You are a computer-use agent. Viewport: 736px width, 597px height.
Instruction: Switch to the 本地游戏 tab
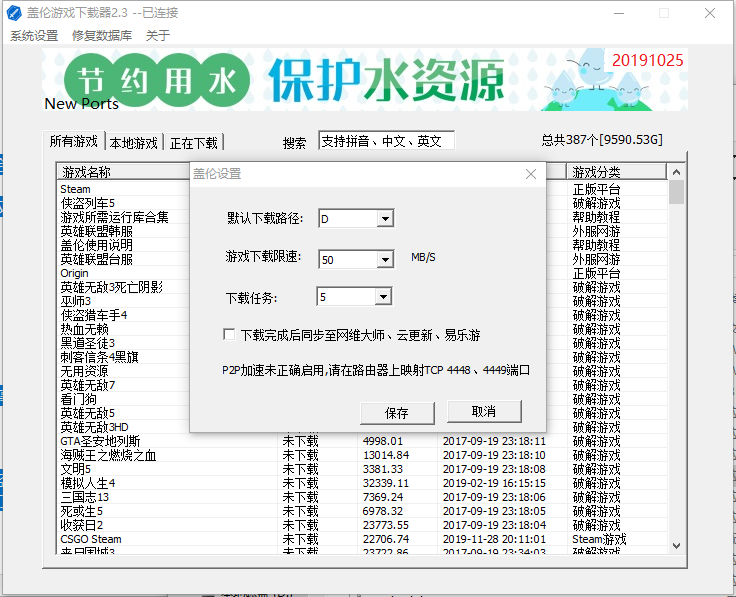tap(134, 142)
